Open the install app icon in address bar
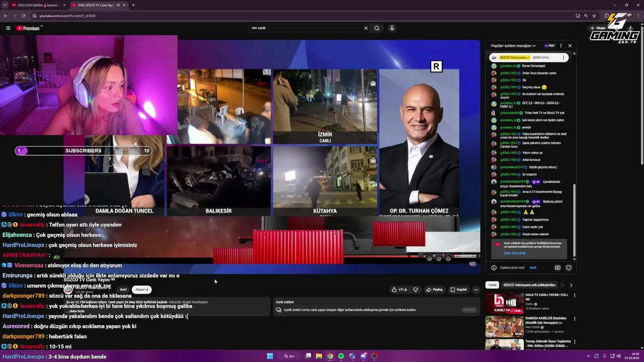Image resolution: width=644 pixels, height=362 pixels. click(x=578, y=16)
